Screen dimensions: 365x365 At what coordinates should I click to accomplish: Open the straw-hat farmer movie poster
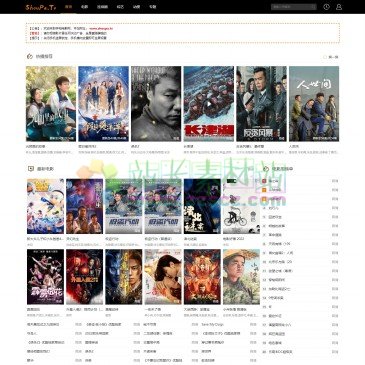tap(241, 277)
